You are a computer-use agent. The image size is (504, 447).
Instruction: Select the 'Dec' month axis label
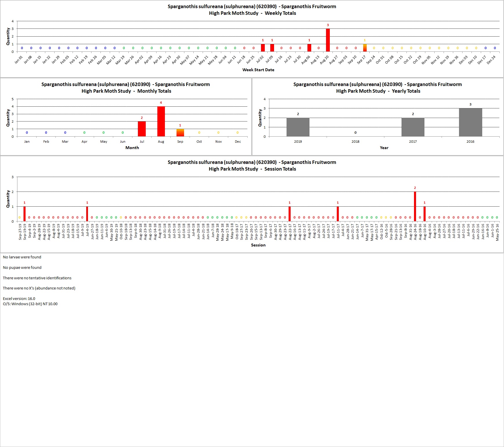coord(238,142)
